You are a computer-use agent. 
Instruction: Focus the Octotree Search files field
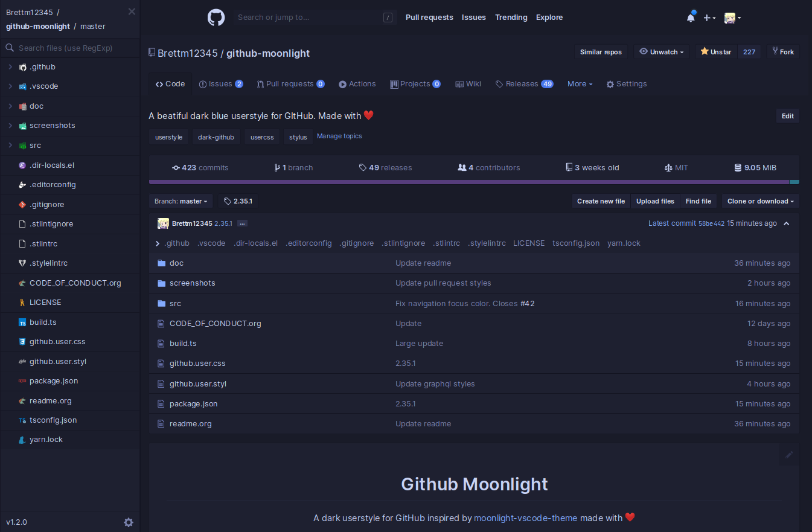tap(69, 48)
